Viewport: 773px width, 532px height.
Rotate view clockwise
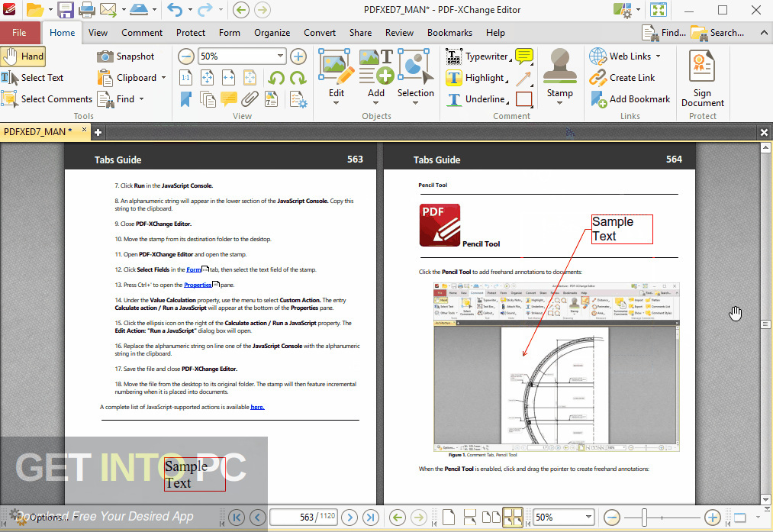[298, 77]
